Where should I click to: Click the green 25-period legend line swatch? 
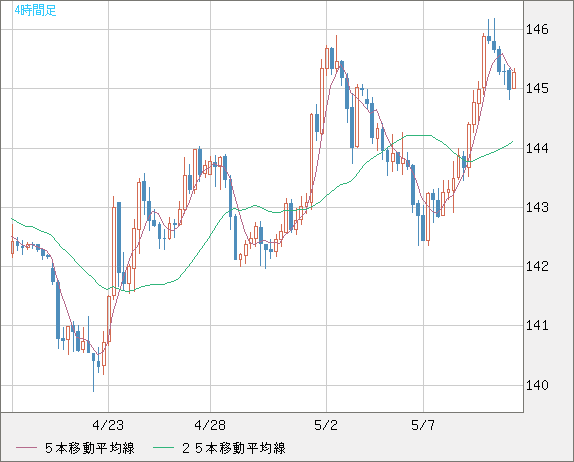click(163, 448)
